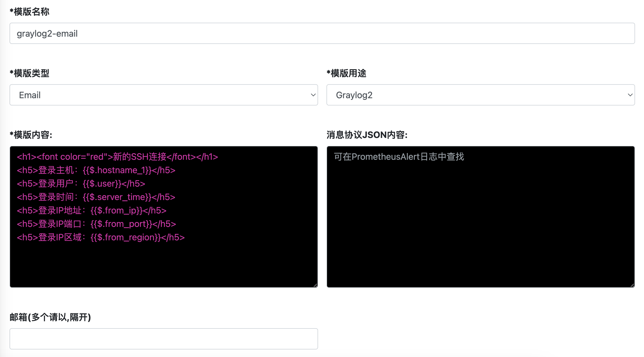Click the 邮箱(多个请以,隔开) label
Screen dimensions: 644x357
pos(50,317)
